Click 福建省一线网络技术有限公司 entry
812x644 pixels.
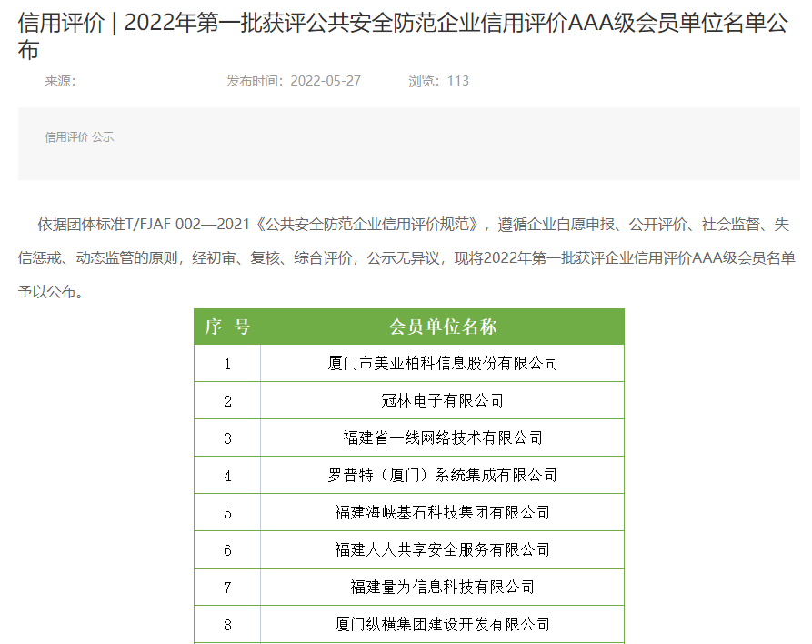(443, 438)
